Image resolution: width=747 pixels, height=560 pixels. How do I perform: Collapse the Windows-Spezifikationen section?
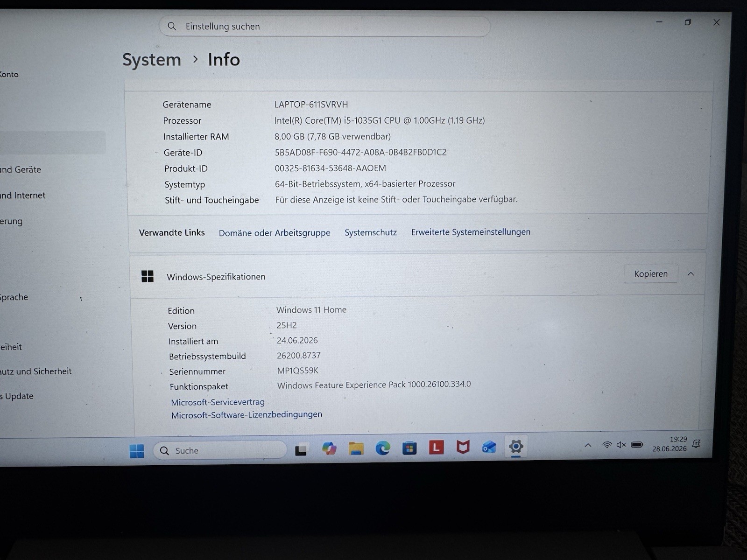pyautogui.click(x=691, y=274)
